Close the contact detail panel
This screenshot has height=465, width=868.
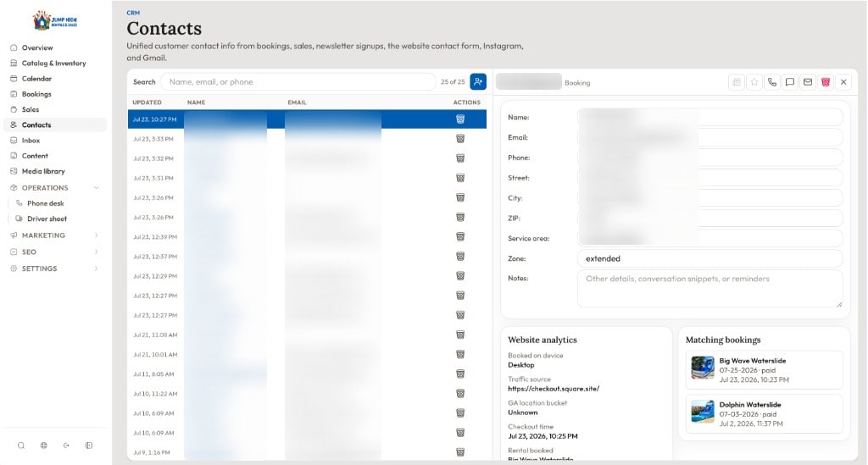click(843, 82)
